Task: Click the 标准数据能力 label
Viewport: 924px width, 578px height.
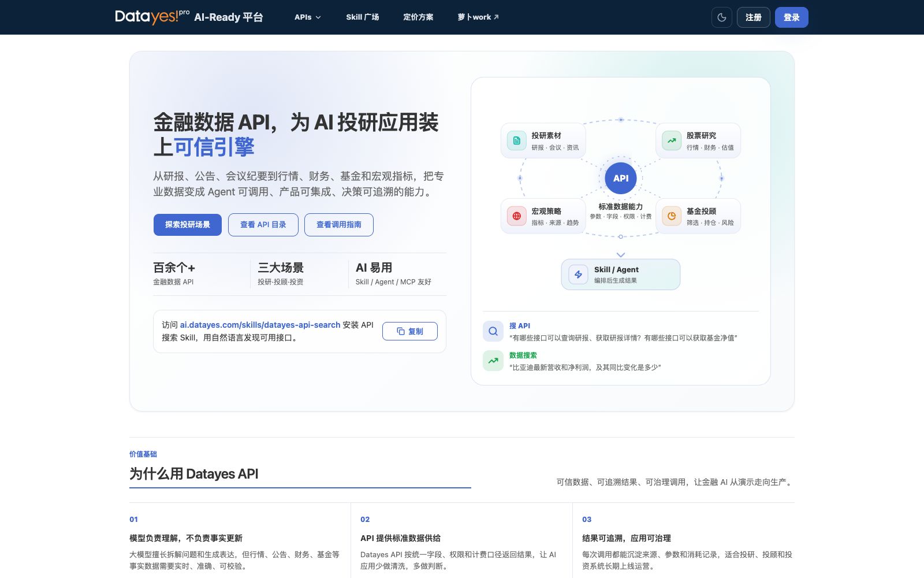Action: pos(621,206)
